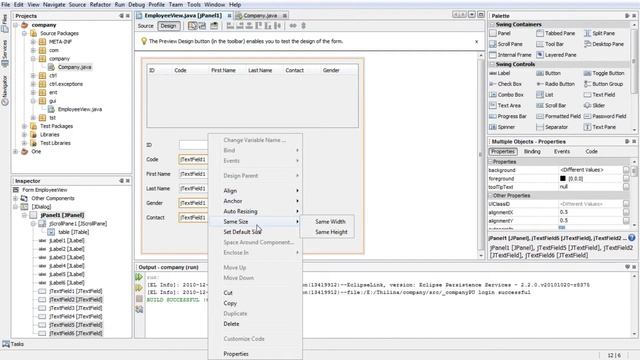Dismiss the Preview Design hint bar

[476, 42]
